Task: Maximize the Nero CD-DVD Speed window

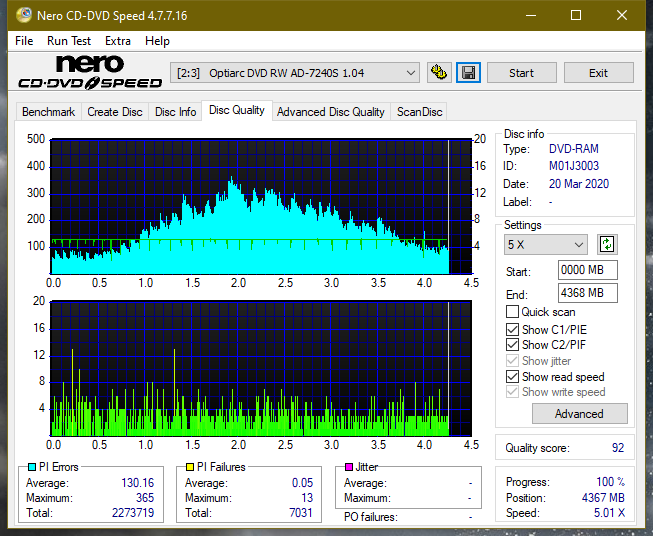Action: (576, 15)
